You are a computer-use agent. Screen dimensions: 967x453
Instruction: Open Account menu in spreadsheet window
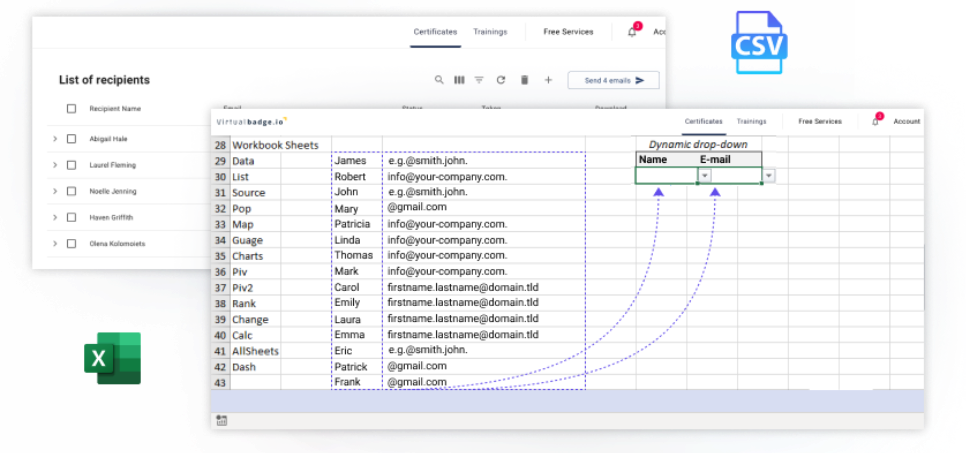click(907, 121)
